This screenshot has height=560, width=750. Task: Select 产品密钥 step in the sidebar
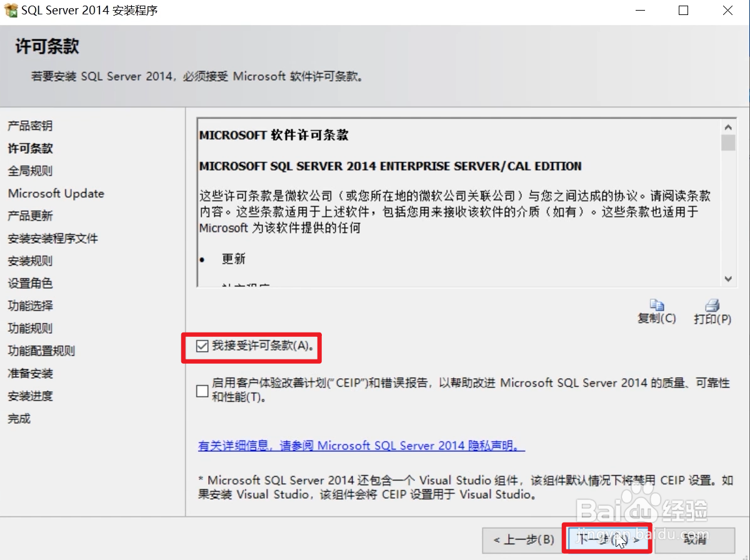tap(29, 126)
